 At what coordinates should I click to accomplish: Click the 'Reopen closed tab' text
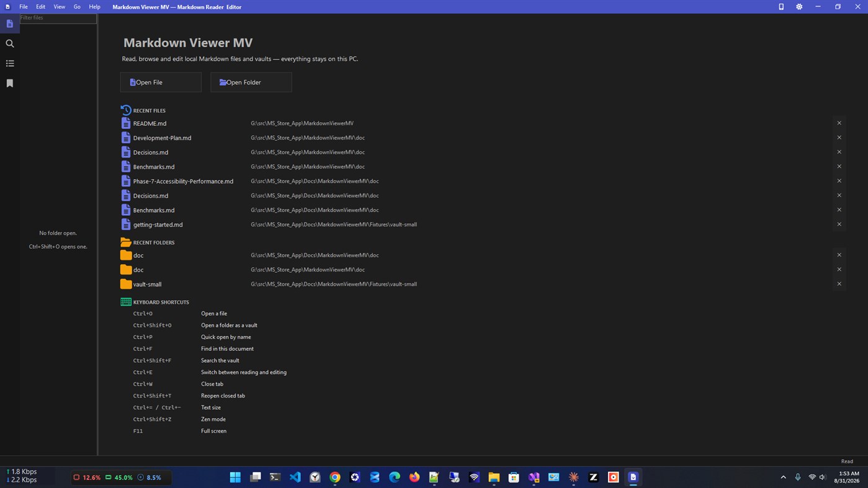tap(223, 396)
